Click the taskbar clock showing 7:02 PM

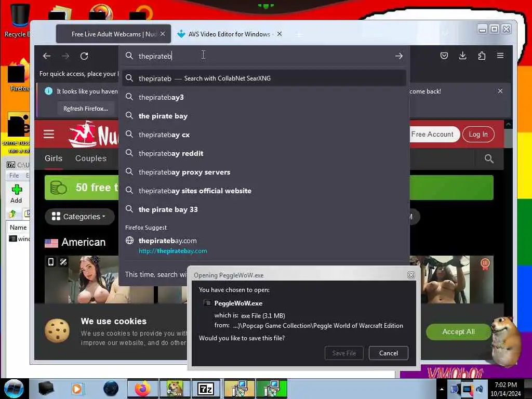pyautogui.click(x=506, y=389)
